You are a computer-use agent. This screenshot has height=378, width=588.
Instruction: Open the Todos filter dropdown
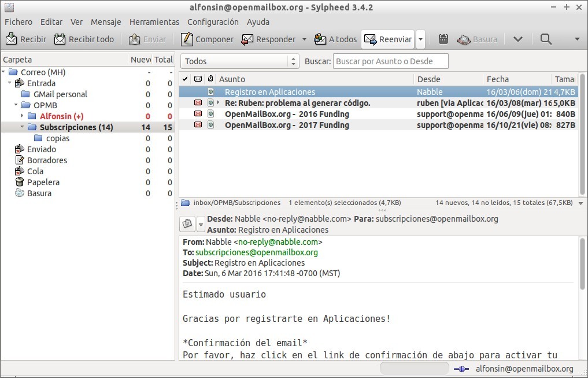[x=239, y=61]
